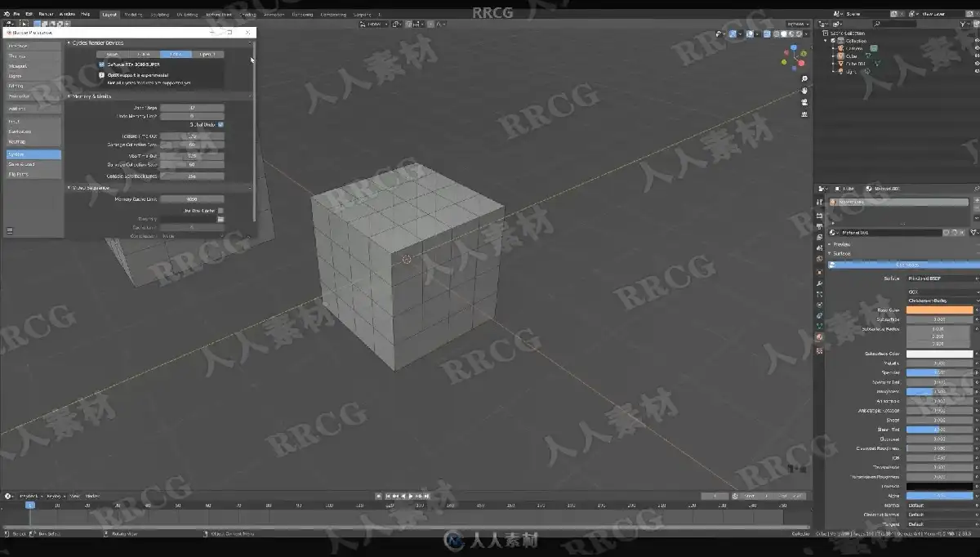Click the Subsurface Color white swatch
The height and width of the screenshot is (557, 980).
point(939,354)
